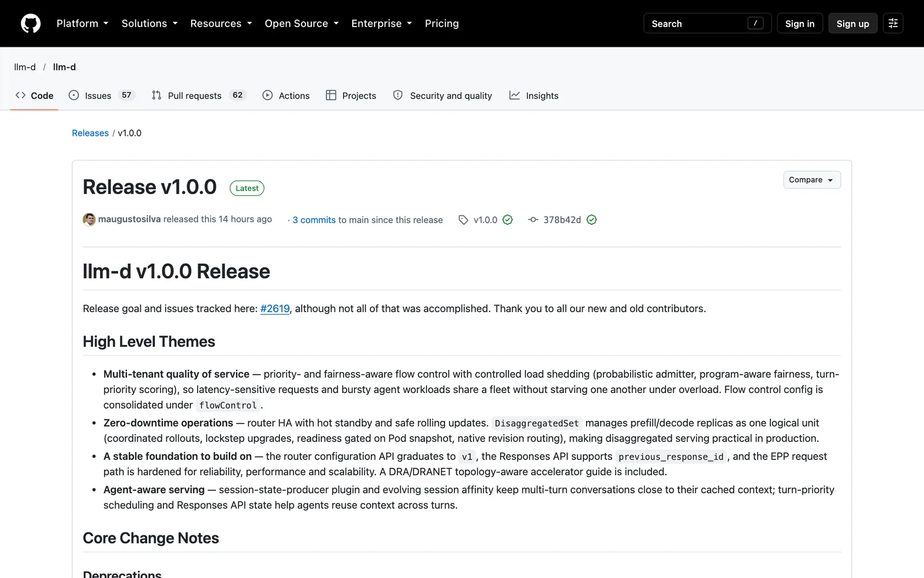
Task: Open the llm-d repository name link
Action: tap(64, 67)
